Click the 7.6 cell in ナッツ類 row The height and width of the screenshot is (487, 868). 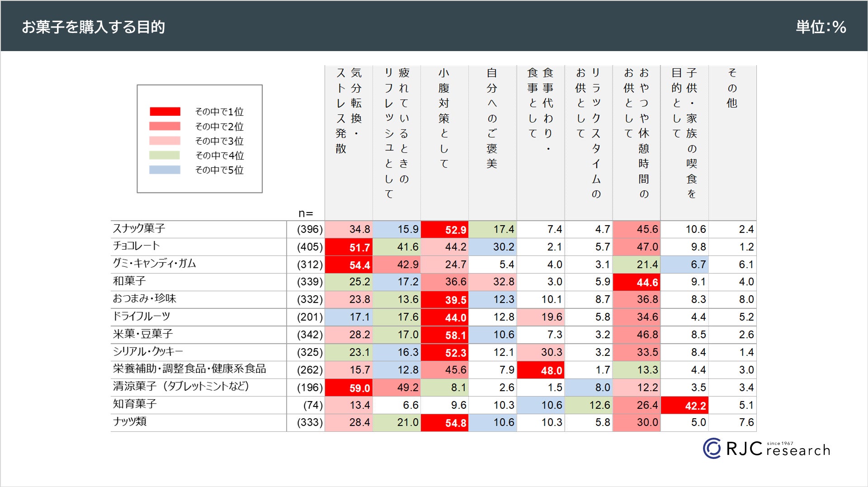pyautogui.click(x=732, y=423)
